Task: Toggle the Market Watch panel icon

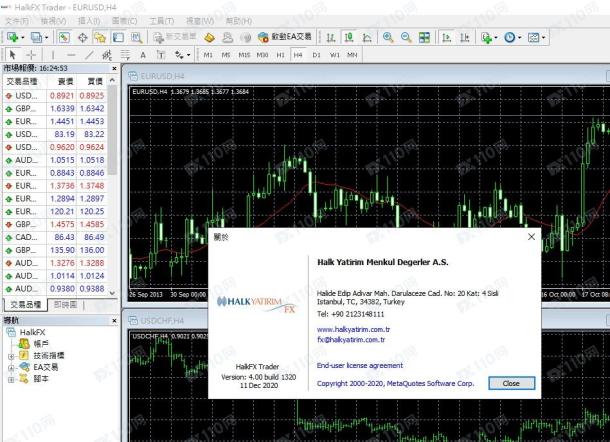Action: point(64,37)
